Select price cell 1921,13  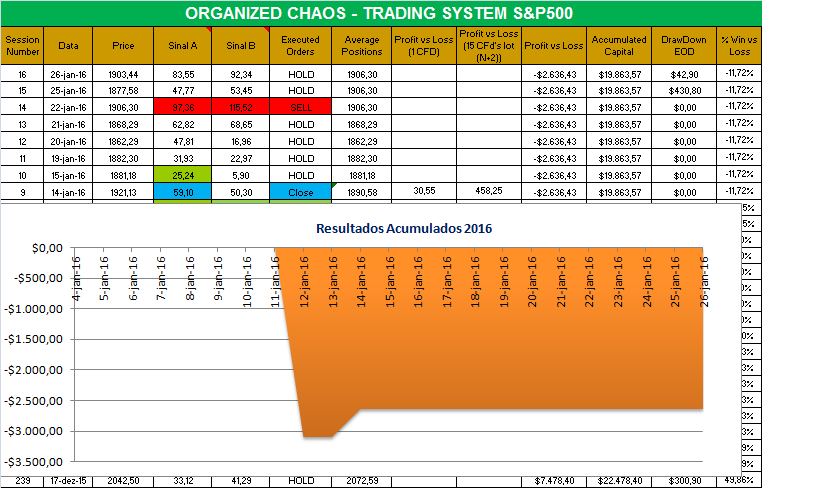[123, 192]
